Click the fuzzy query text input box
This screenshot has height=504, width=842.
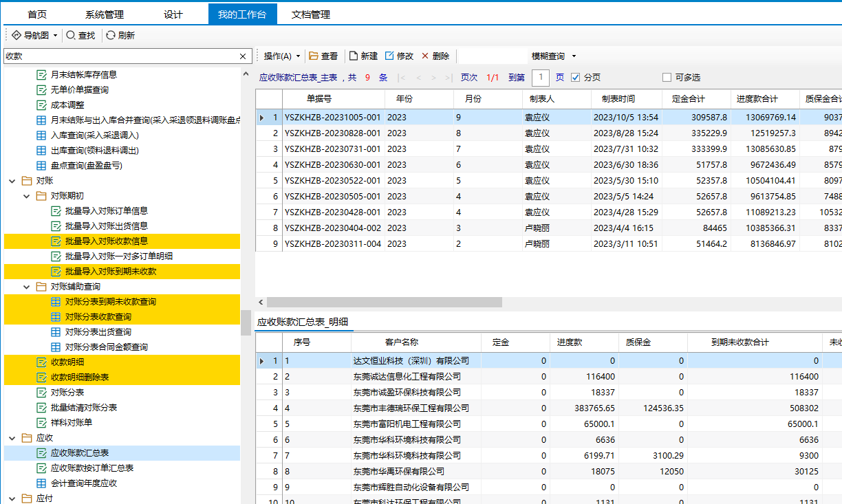[x=493, y=56]
